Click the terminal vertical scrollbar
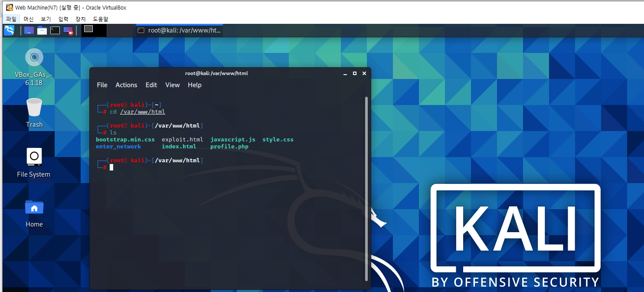Viewport: 644px width, 292px height. [366, 188]
